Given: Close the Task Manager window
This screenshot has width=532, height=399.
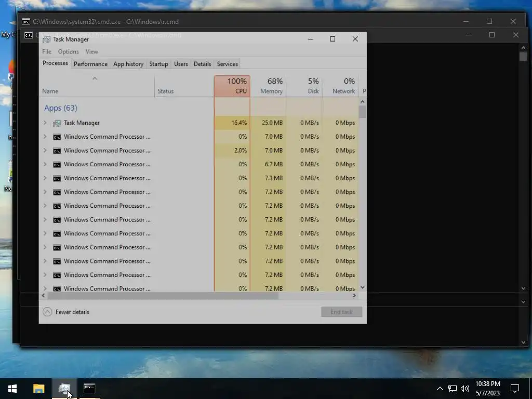Looking at the screenshot, I should tap(355, 39).
